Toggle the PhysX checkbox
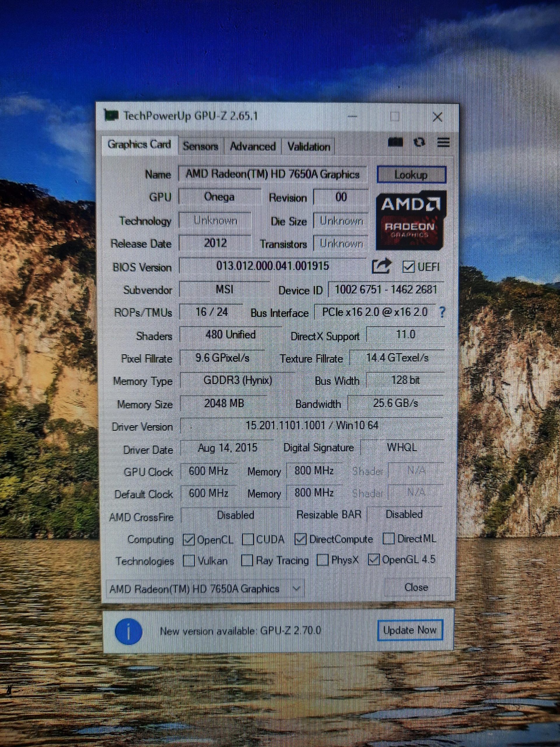 (323, 560)
